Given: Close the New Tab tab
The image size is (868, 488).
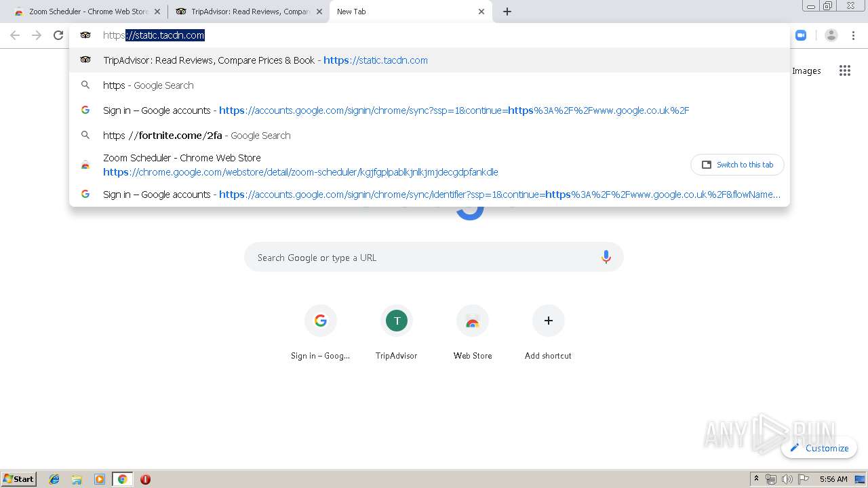Looking at the screenshot, I should pos(481,12).
